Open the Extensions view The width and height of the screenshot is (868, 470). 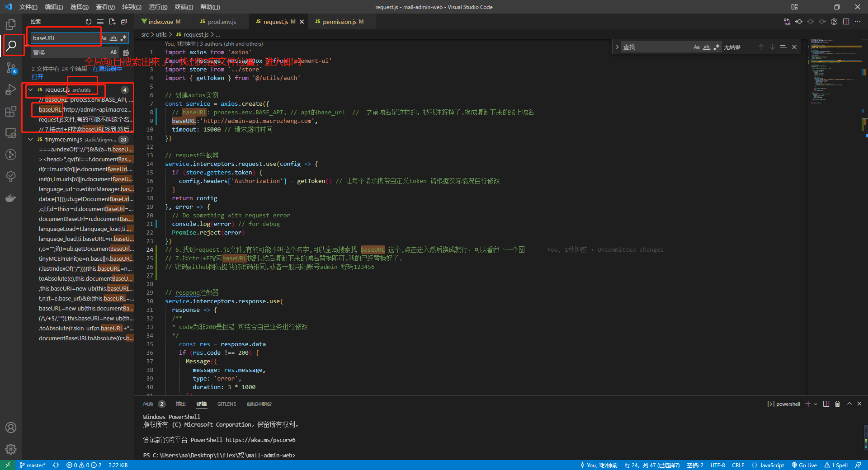(11, 111)
